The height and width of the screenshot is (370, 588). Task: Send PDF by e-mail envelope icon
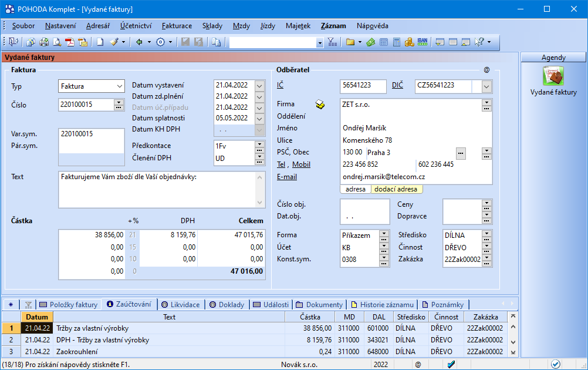tap(83, 42)
